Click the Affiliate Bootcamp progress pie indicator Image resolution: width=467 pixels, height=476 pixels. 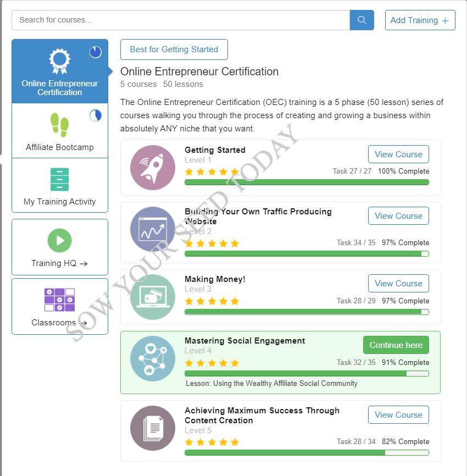click(95, 115)
